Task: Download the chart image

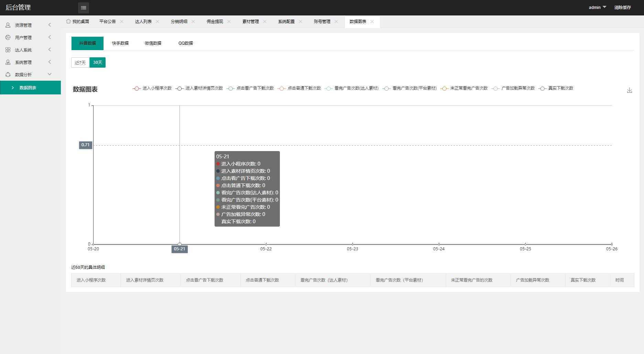Action: click(x=630, y=90)
